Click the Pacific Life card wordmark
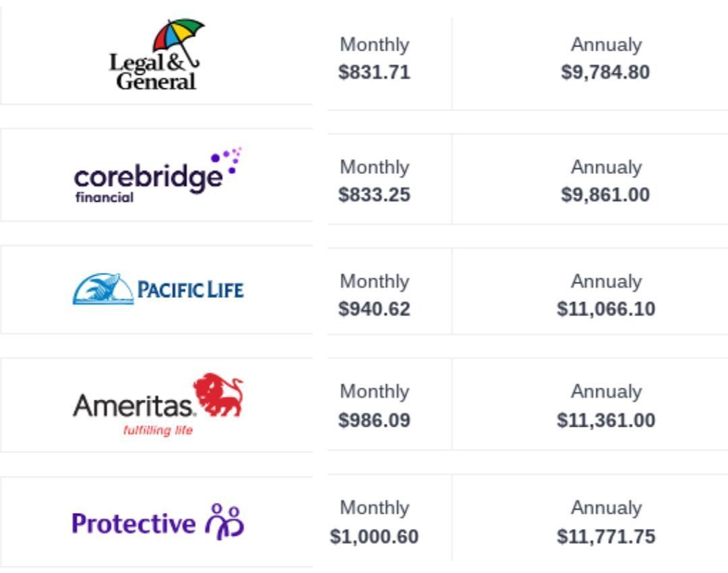Image resolution: width=728 pixels, height=573 pixels. click(190, 290)
